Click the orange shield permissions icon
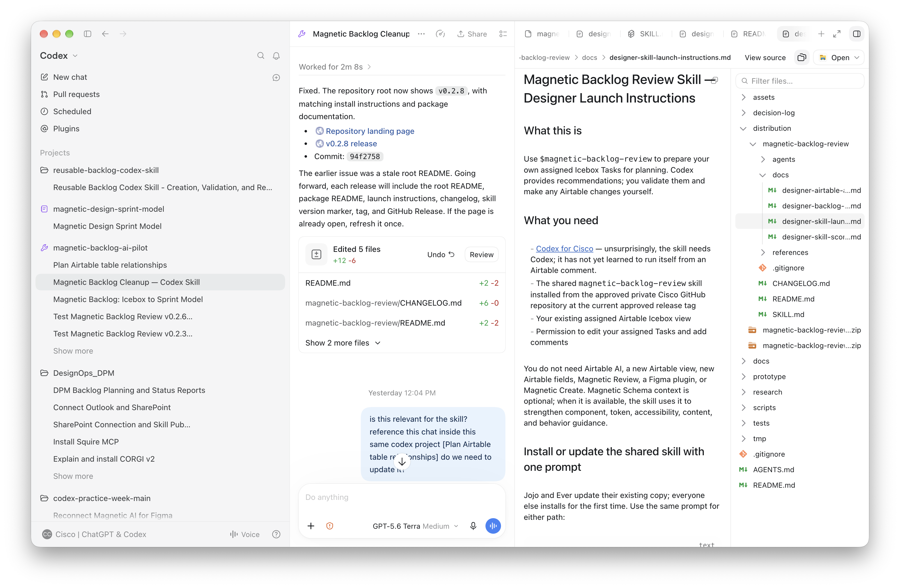This screenshot has height=588, width=900. (x=330, y=526)
